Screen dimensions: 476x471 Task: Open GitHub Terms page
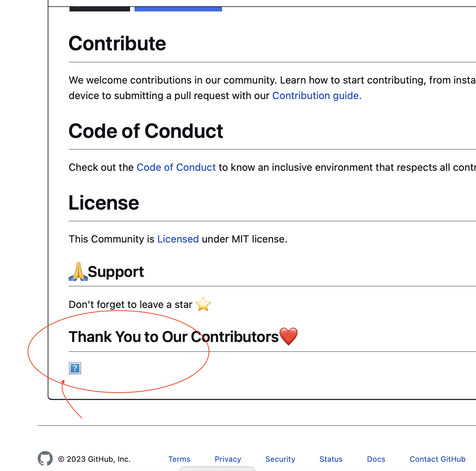pyautogui.click(x=179, y=459)
